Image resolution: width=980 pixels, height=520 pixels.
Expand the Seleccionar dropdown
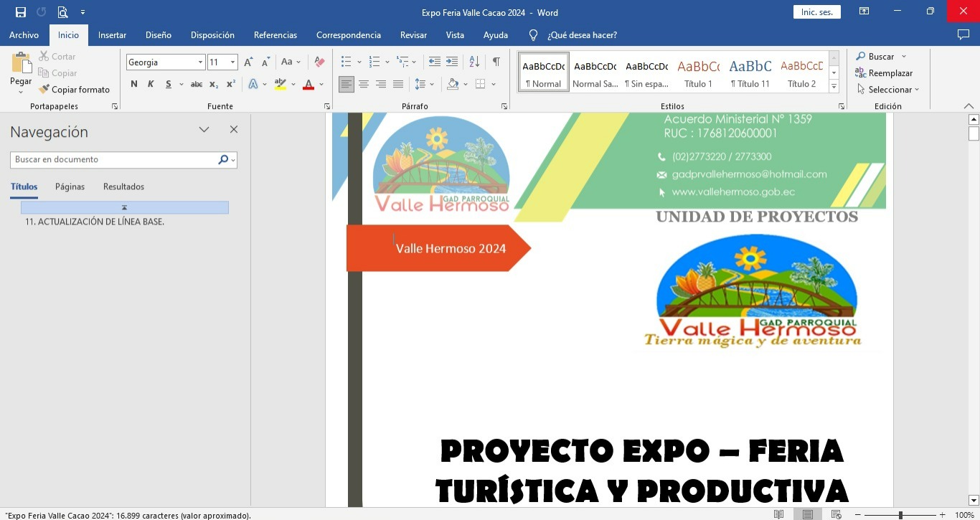[x=890, y=90]
